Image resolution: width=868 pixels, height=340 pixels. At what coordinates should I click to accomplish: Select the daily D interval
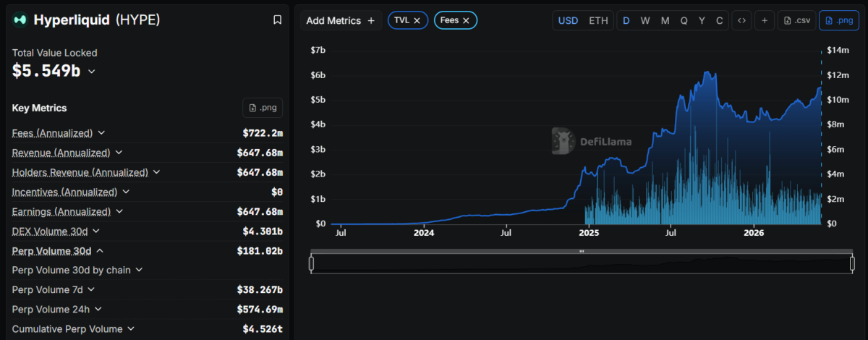point(626,21)
